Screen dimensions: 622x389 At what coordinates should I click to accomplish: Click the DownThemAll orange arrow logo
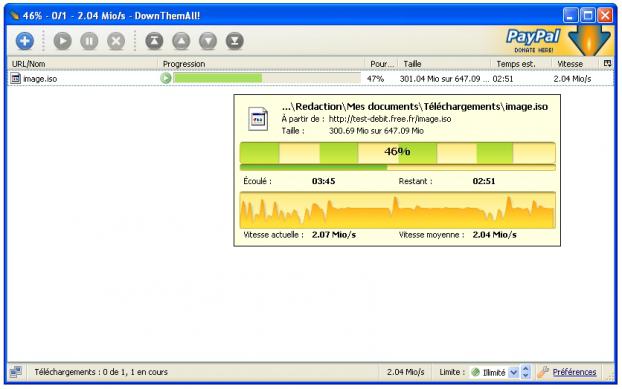589,40
